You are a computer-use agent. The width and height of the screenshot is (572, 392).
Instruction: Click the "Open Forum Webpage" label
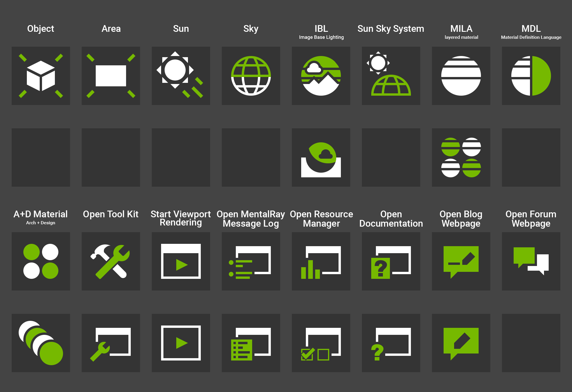(x=531, y=219)
